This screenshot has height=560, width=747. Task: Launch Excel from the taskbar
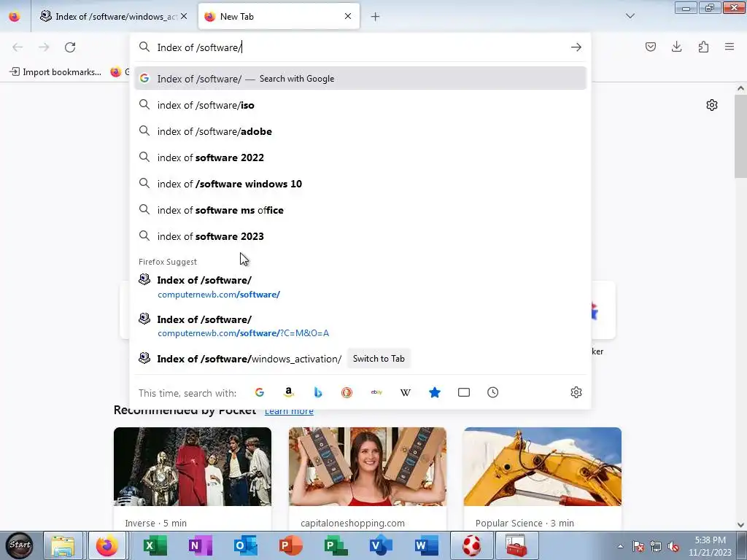tap(155, 545)
